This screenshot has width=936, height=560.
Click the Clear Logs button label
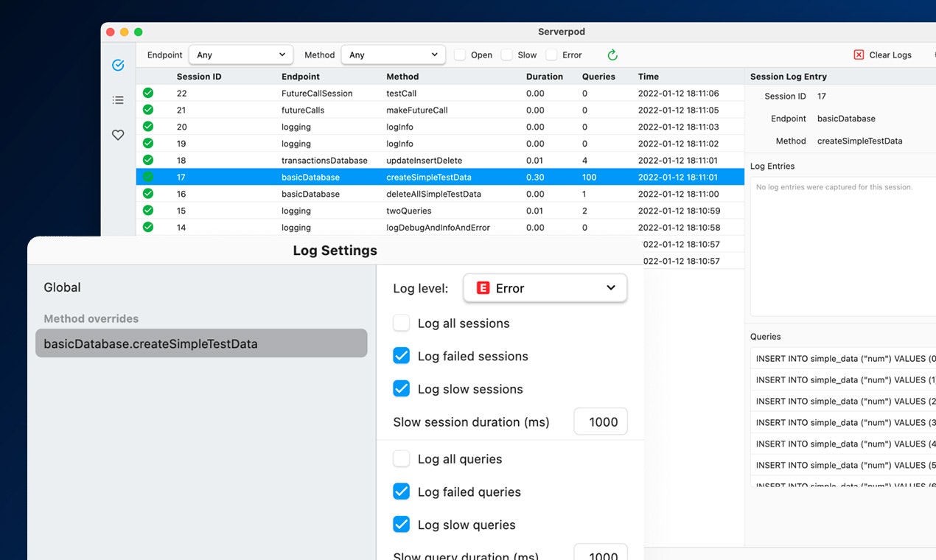point(890,55)
